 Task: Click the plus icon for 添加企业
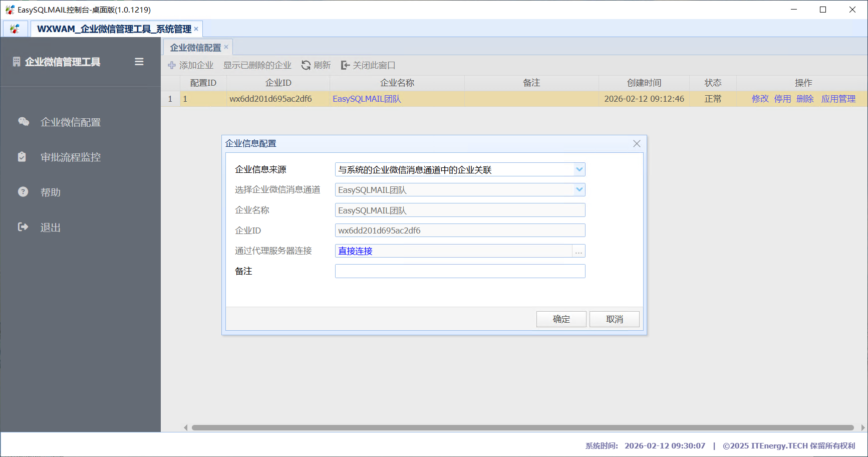(x=172, y=65)
